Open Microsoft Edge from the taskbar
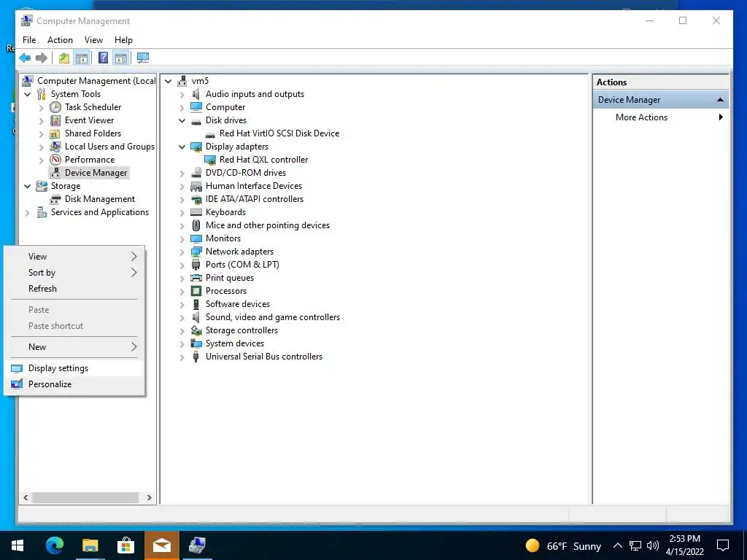747x560 pixels. [x=54, y=545]
